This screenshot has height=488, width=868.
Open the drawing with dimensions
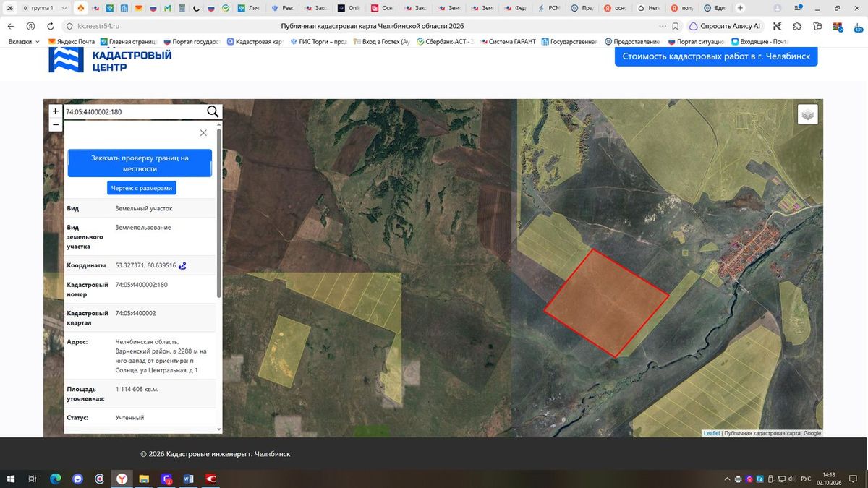[x=142, y=188]
